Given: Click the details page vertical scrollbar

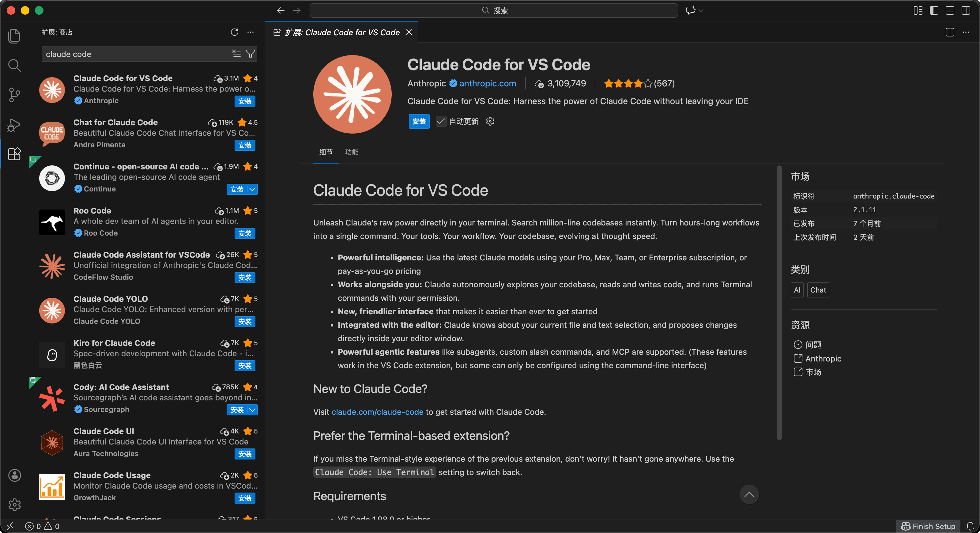Looking at the screenshot, I should pos(779,302).
